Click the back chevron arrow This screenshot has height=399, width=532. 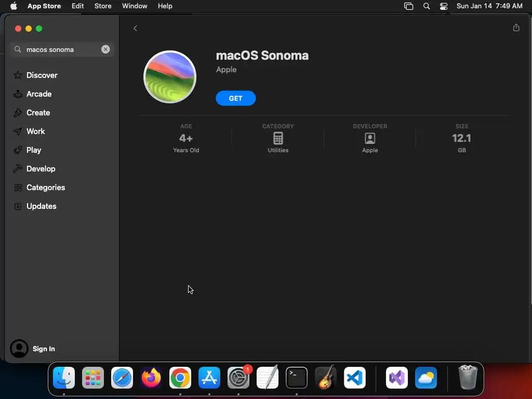(x=135, y=28)
